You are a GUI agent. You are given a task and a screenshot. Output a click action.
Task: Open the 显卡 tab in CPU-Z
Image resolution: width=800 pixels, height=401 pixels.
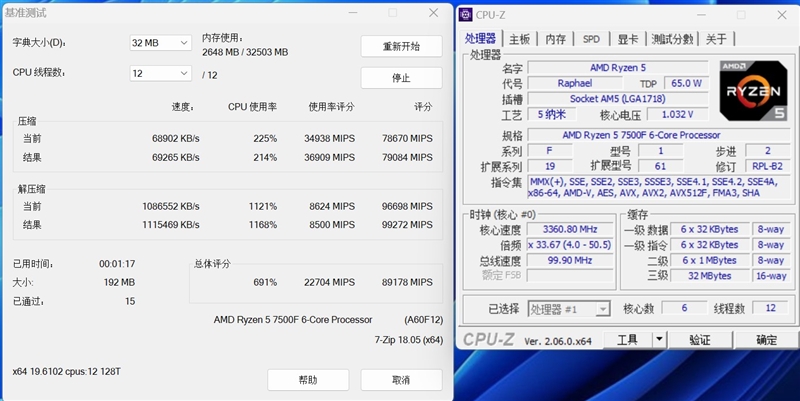click(628, 39)
